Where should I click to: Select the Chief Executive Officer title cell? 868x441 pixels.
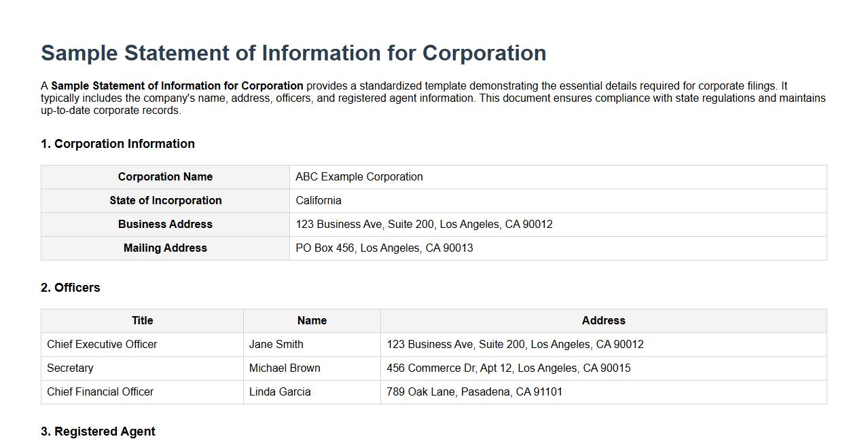102,344
